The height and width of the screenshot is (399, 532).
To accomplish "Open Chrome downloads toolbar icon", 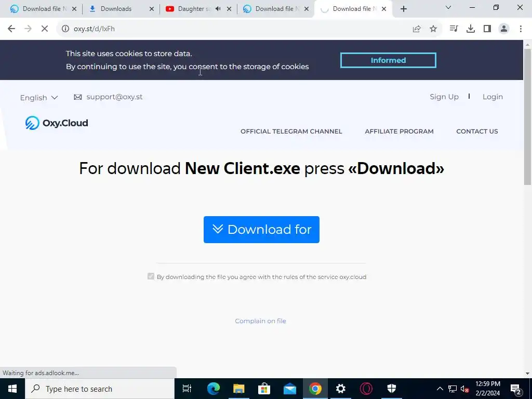I will click(x=471, y=29).
